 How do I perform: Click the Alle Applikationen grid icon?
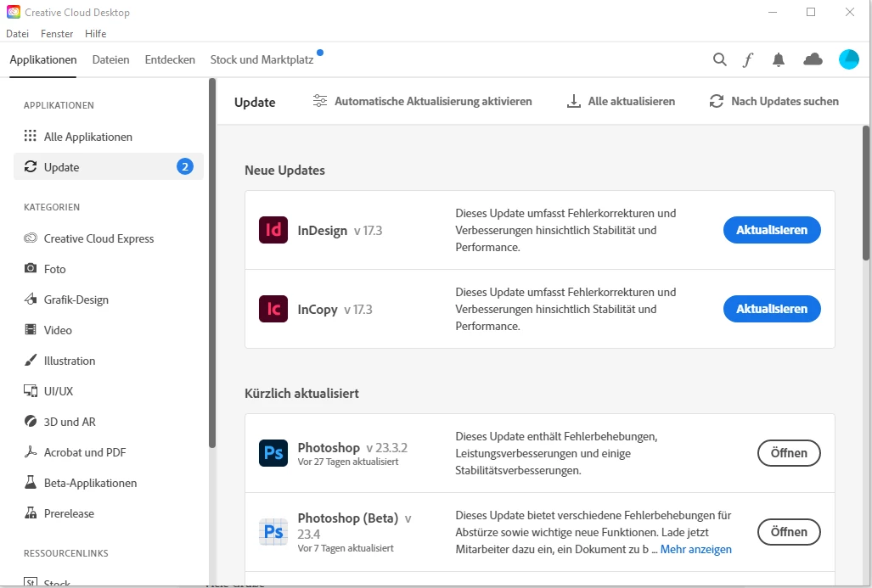click(30, 136)
